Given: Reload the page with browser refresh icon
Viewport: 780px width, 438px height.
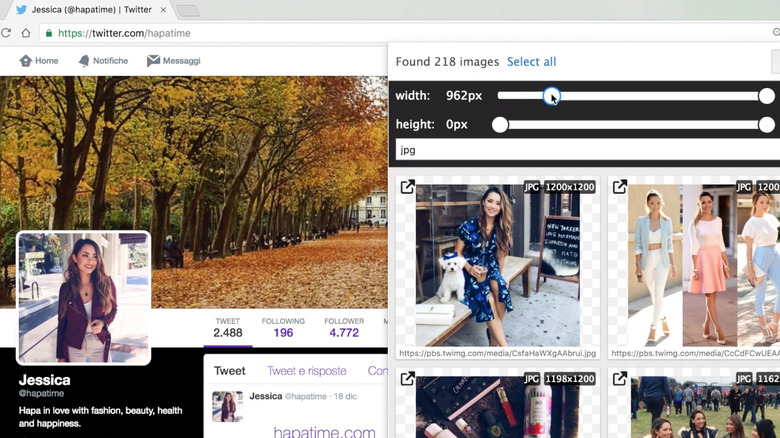Looking at the screenshot, I should point(6,33).
